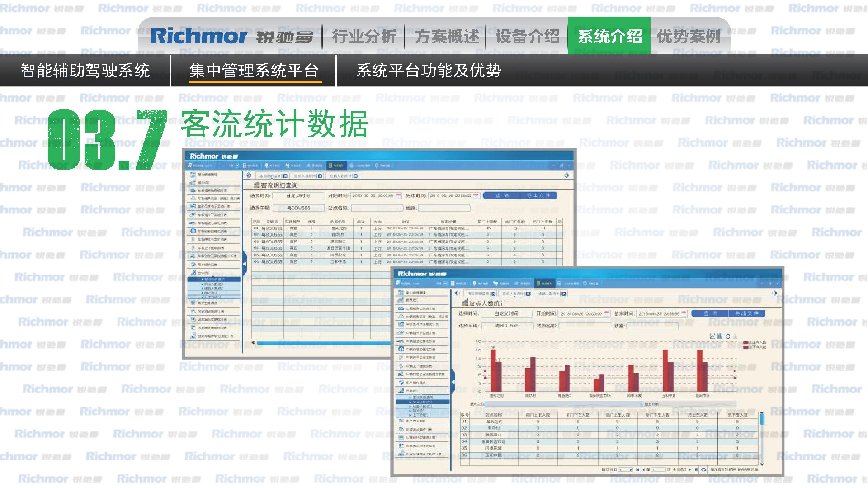Screen dimensions: 868x488
Task: Open 自定义时间 time selector in 站点人数统计 window
Action: tap(506, 313)
